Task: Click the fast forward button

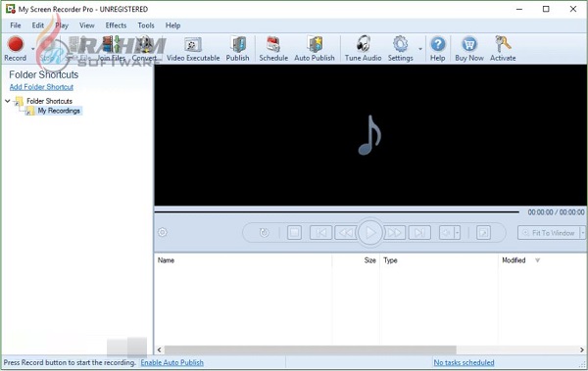Action: (395, 233)
